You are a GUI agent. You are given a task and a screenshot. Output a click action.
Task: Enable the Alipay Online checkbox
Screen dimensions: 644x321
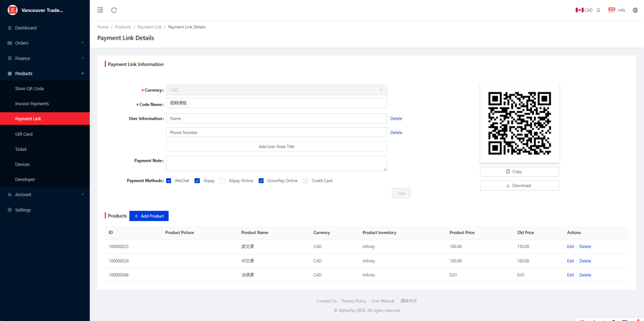pyautogui.click(x=223, y=181)
